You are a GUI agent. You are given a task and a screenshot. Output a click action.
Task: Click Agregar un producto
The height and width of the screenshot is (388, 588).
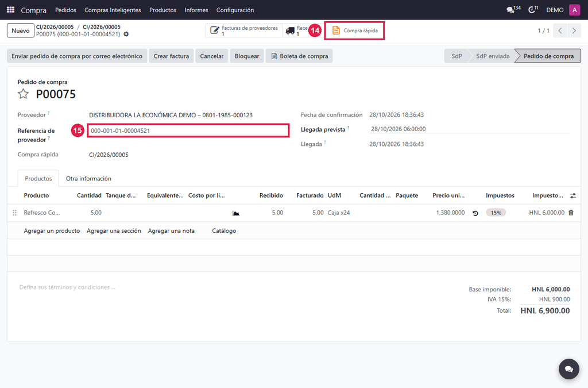click(x=52, y=231)
